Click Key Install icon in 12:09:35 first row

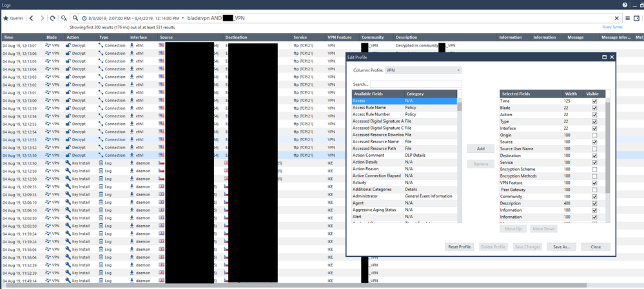[x=68, y=186]
